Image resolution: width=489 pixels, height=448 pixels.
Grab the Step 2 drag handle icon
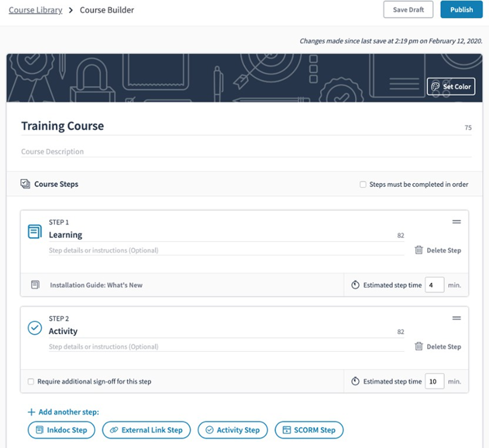pyautogui.click(x=456, y=318)
